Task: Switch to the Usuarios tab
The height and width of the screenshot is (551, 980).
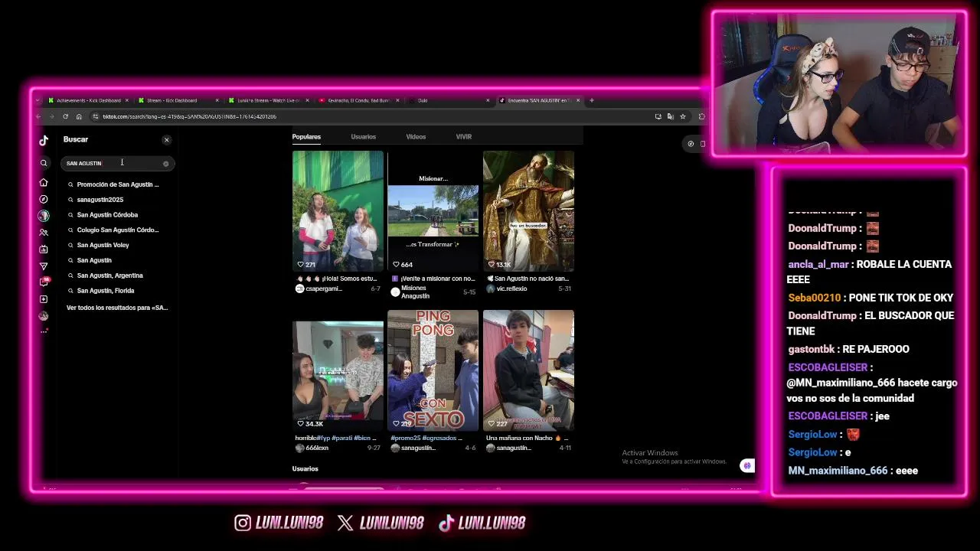Action: click(363, 137)
